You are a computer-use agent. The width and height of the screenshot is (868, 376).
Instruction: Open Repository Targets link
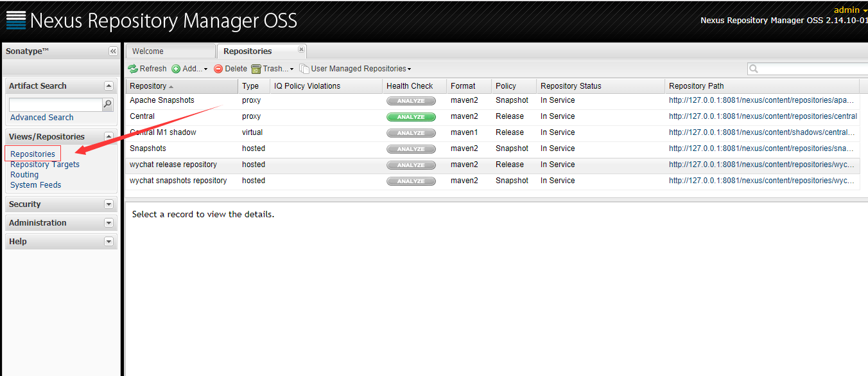pyautogui.click(x=45, y=165)
